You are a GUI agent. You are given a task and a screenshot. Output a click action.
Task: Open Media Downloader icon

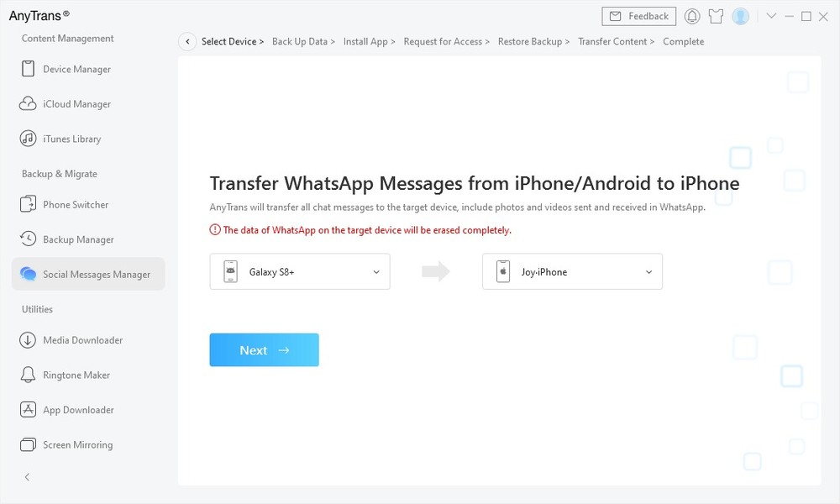[28, 340]
